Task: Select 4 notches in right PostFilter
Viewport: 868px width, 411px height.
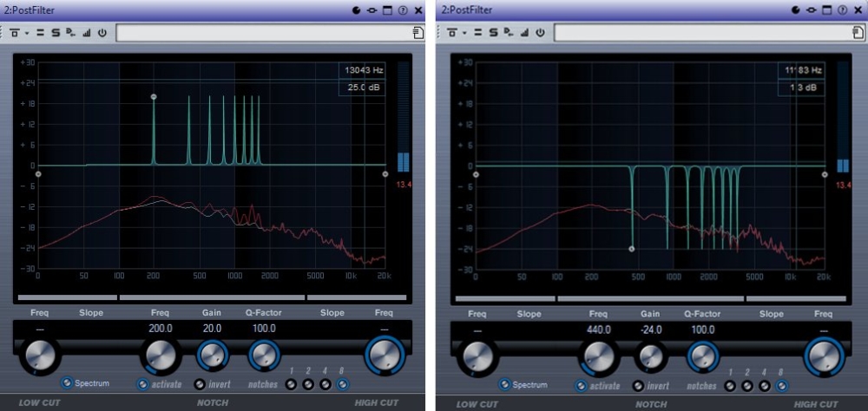Action: [x=765, y=386]
